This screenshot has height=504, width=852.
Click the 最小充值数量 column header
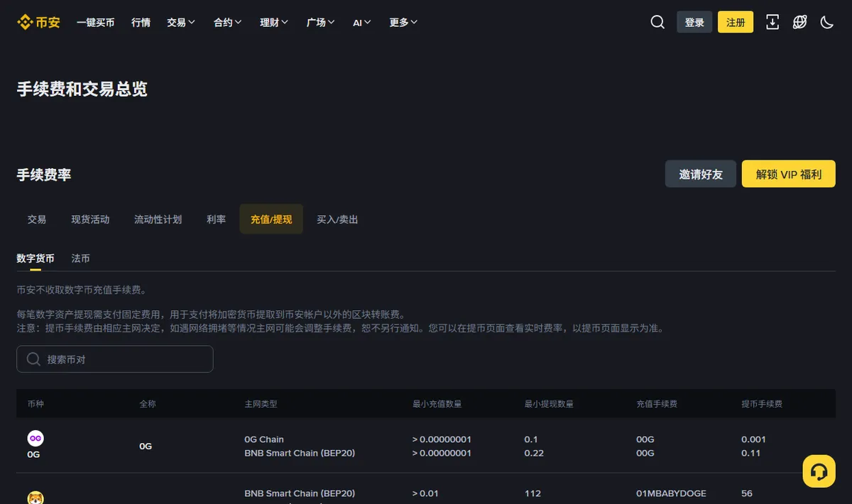point(437,404)
